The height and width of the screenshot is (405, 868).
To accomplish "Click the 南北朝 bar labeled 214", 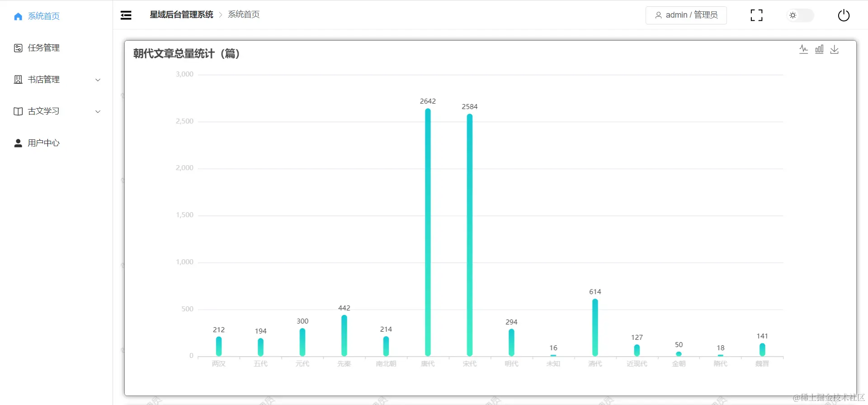I will (386, 346).
